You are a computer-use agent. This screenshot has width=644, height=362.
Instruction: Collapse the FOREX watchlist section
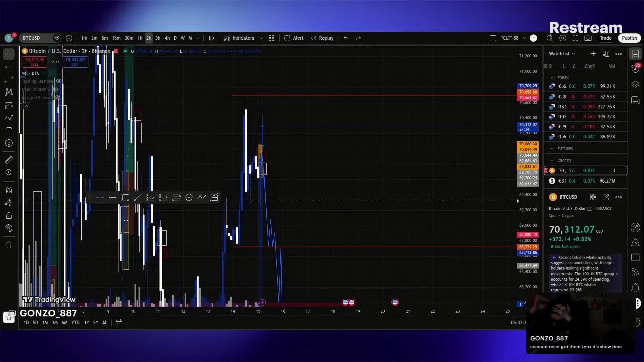tap(552, 78)
